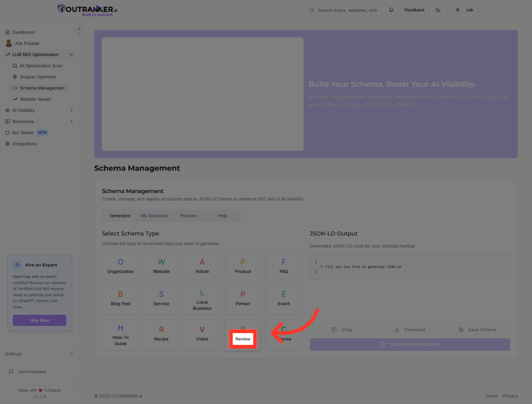This screenshot has height=404, width=532.
Task: Select the Person schema type
Action: (243, 300)
